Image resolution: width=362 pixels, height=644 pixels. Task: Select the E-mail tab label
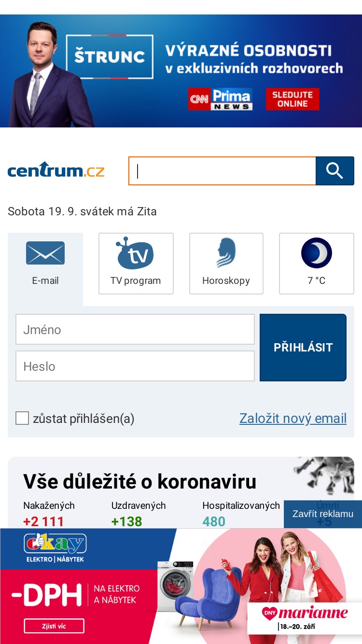click(x=45, y=280)
